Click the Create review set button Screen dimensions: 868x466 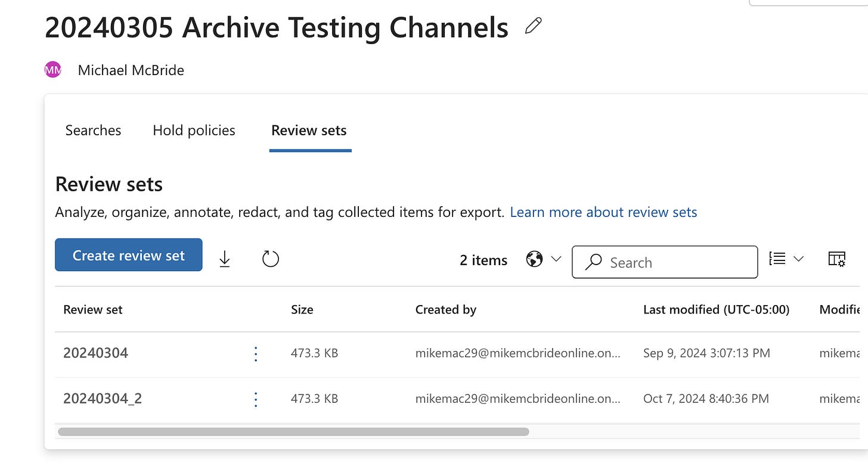(x=129, y=255)
